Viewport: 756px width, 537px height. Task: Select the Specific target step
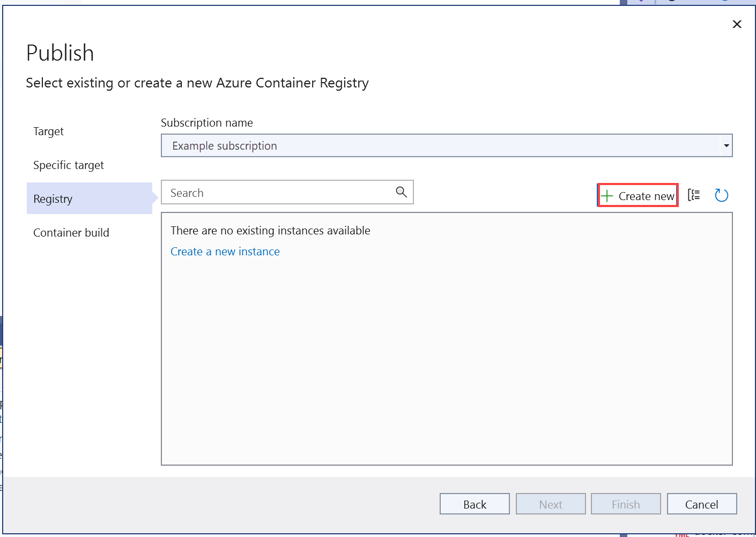point(68,165)
